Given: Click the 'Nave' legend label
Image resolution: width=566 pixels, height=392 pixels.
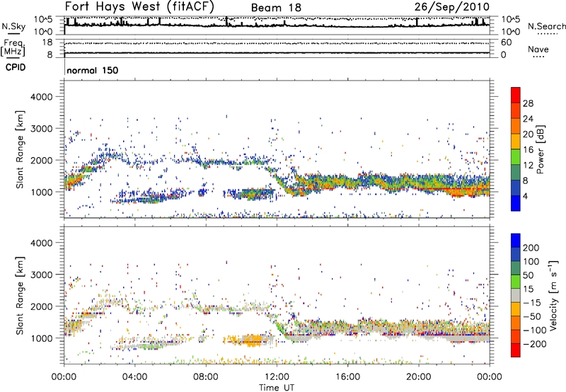Looking at the screenshot, I should [538, 49].
